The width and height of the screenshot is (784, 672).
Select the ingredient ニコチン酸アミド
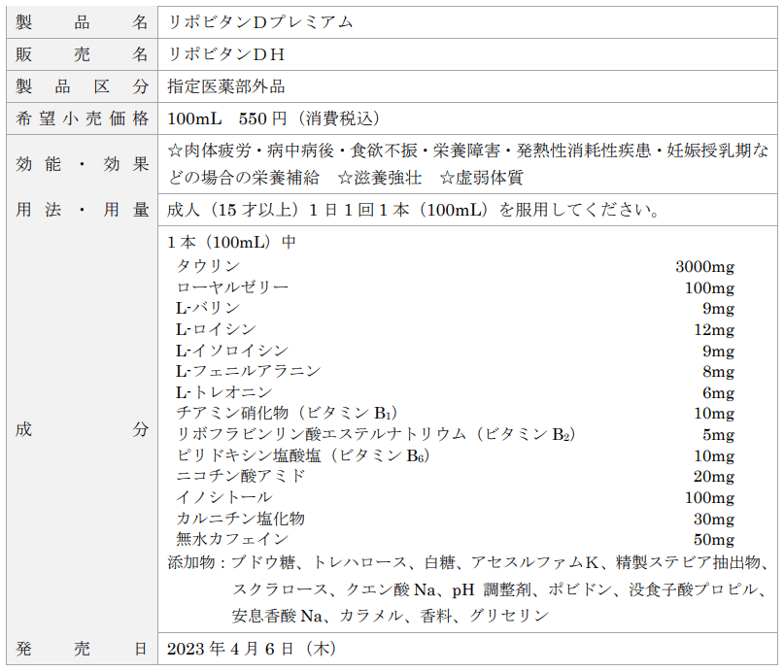[241, 476]
